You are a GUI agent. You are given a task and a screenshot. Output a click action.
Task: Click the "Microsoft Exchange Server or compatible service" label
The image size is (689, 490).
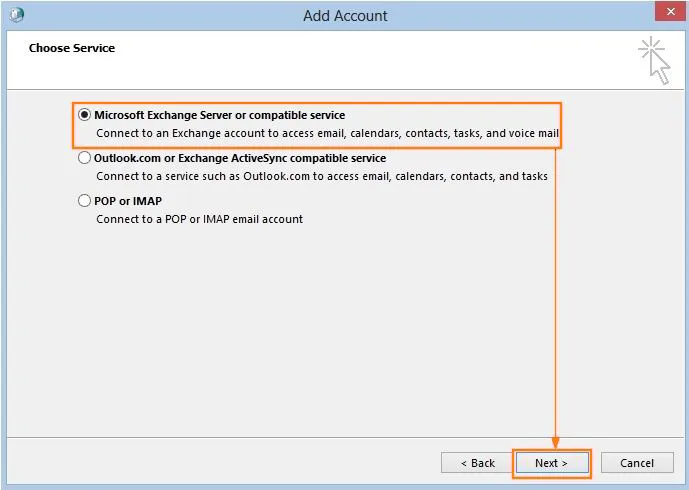(x=219, y=115)
